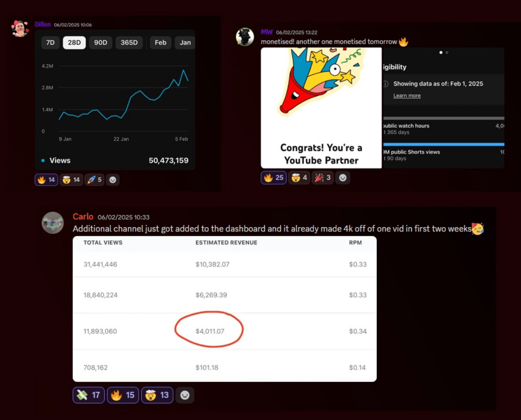Toggle the fire reaction with 14 on Dillon's post
The height and width of the screenshot is (420, 521).
(x=47, y=180)
